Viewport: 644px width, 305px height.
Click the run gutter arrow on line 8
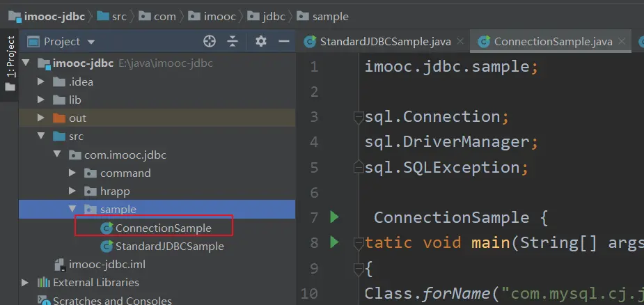tap(334, 242)
